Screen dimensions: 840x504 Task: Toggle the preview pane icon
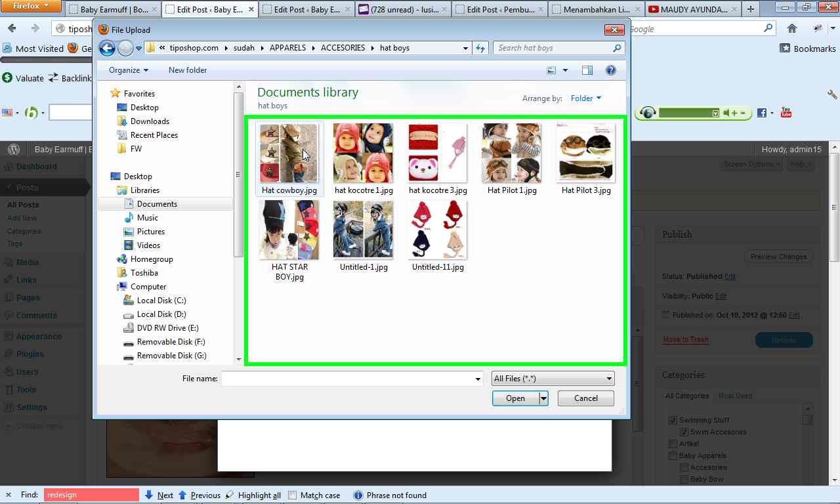pos(587,70)
